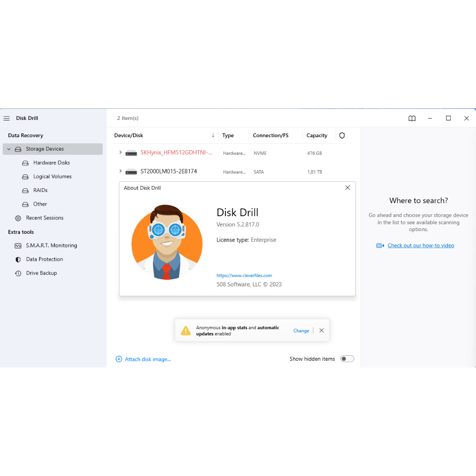Open S.M.A.R.T. Monitoring tool

tap(51, 245)
